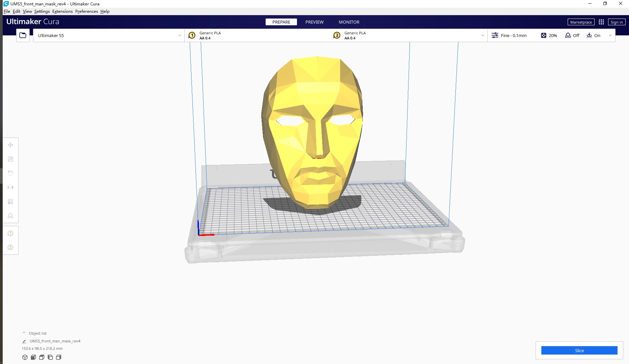This screenshot has height=364, width=629.
Task: Select the Mirror tool in the left toolbar
Action: tap(10, 187)
